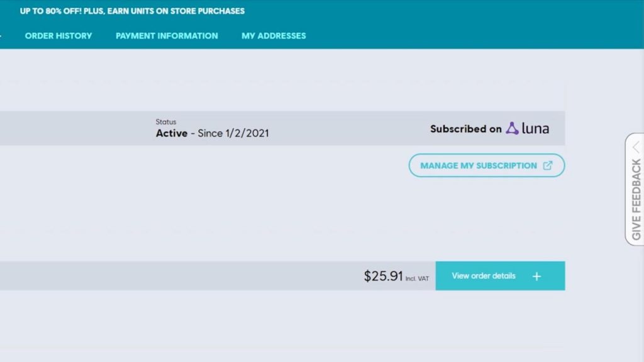Select the Active status text
This screenshot has height=362, width=644.
pos(171,133)
